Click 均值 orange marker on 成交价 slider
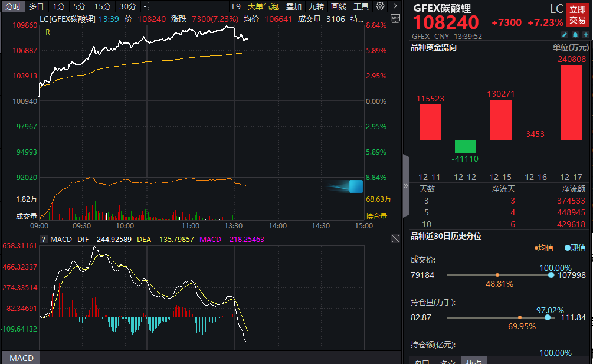Screen dimensions: 593x364 tap(497, 275)
